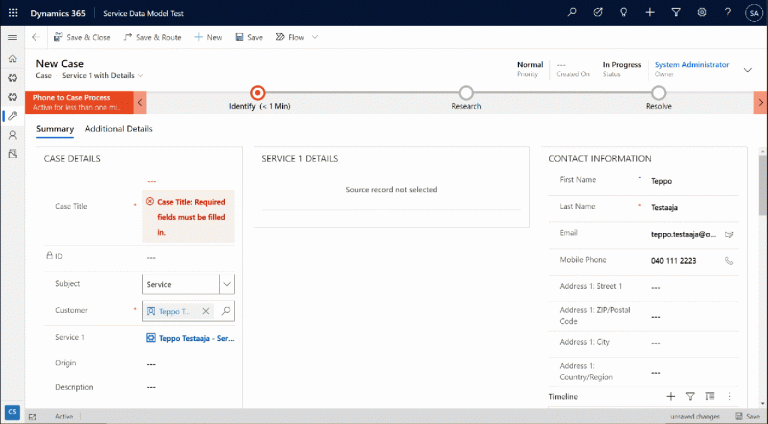Go to Home in left sidebar

click(13, 59)
